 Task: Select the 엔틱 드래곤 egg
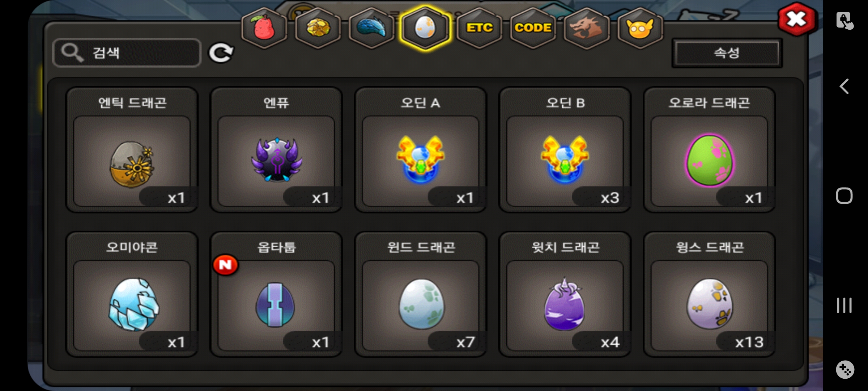(x=132, y=150)
